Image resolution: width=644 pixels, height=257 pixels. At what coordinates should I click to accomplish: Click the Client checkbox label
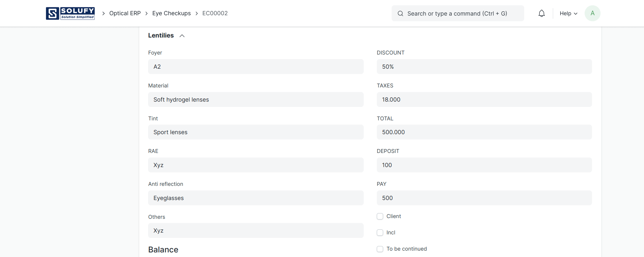tap(394, 216)
